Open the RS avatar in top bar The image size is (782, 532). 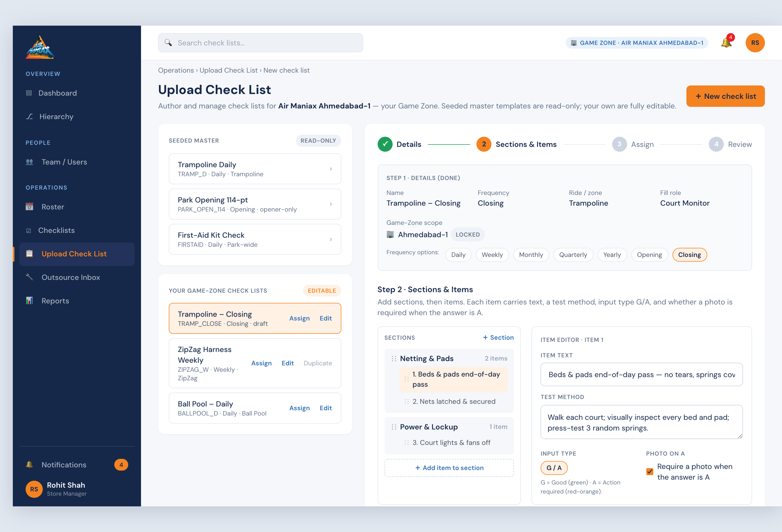[755, 43]
